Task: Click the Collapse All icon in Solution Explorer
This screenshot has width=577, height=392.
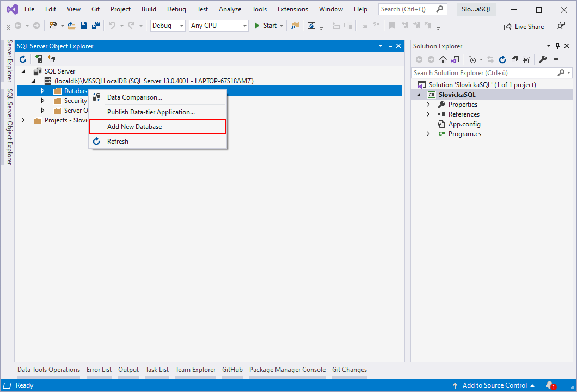Action: pyautogui.click(x=514, y=59)
